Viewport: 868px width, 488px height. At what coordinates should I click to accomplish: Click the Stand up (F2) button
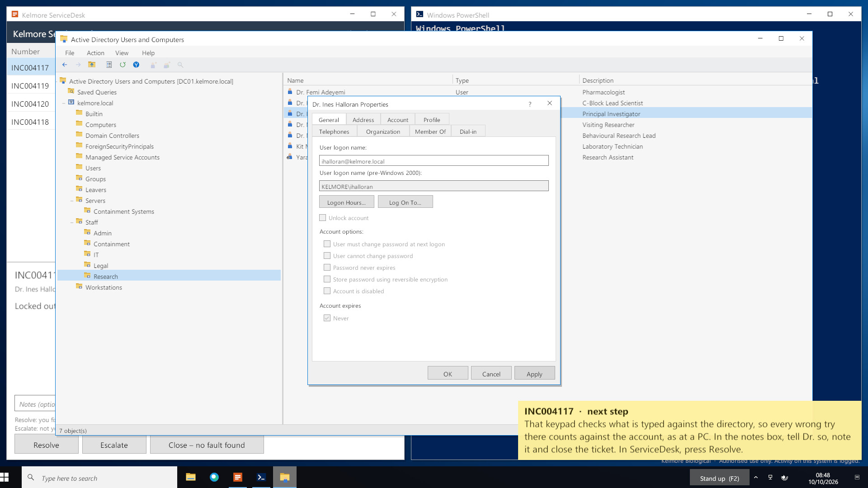point(719,478)
